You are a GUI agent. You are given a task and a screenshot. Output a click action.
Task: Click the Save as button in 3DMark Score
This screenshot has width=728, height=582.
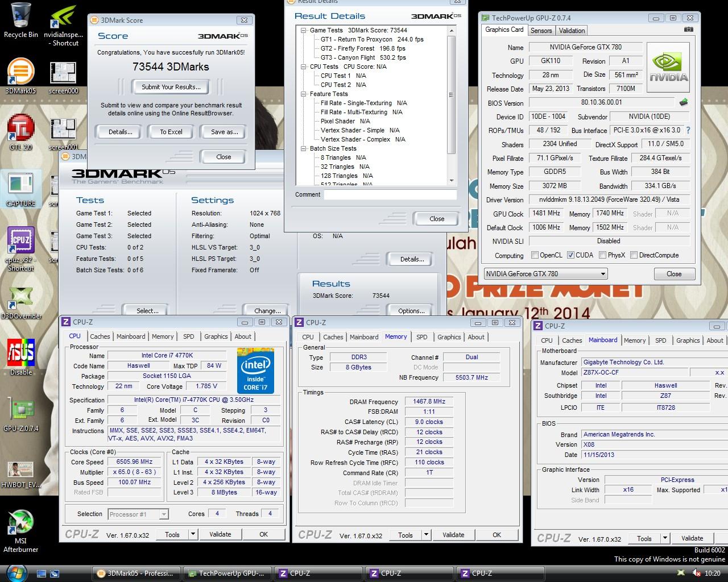pyautogui.click(x=224, y=132)
